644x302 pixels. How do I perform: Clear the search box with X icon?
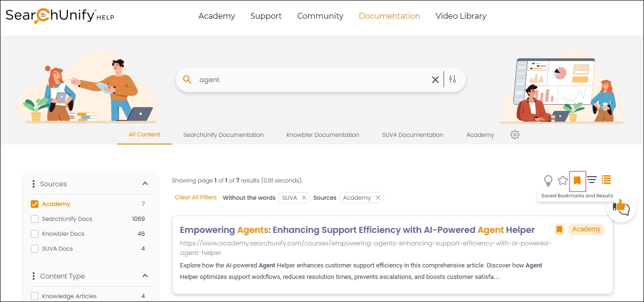pos(435,80)
